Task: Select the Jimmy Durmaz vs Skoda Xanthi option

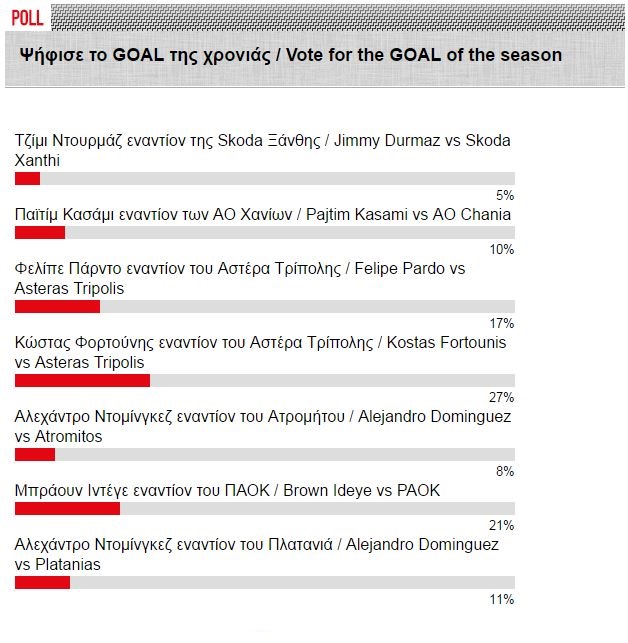Action: tap(262, 150)
